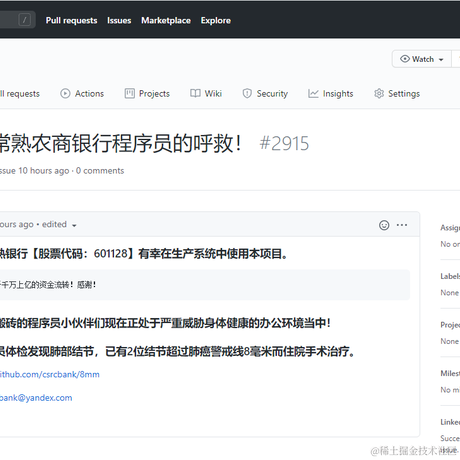Click the stock code 601128 line
This screenshot has height=460, width=460.
click(144, 254)
